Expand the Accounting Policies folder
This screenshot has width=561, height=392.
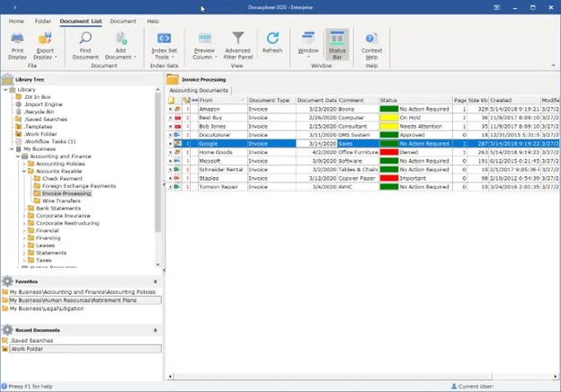point(24,164)
